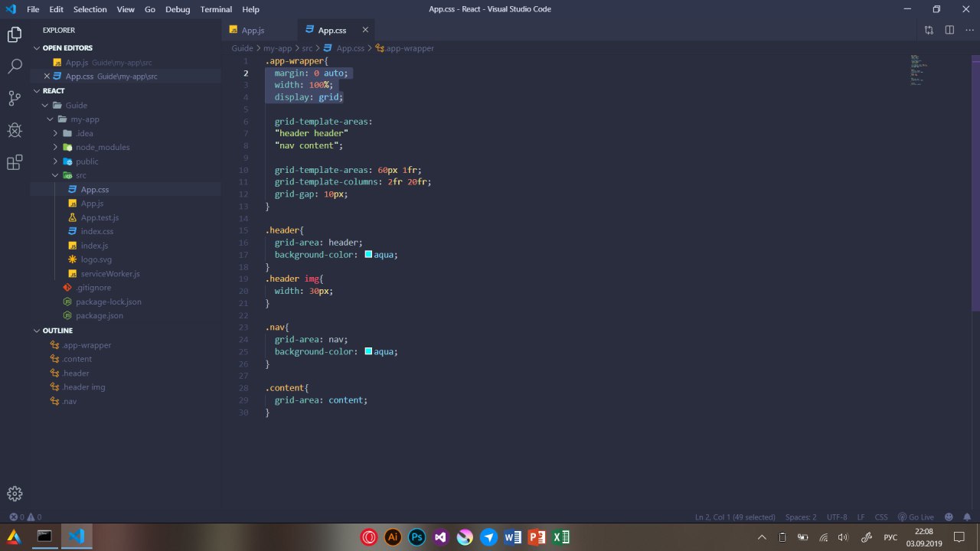
Task: Open Visual Studio from the taskbar
Action: [x=440, y=537]
